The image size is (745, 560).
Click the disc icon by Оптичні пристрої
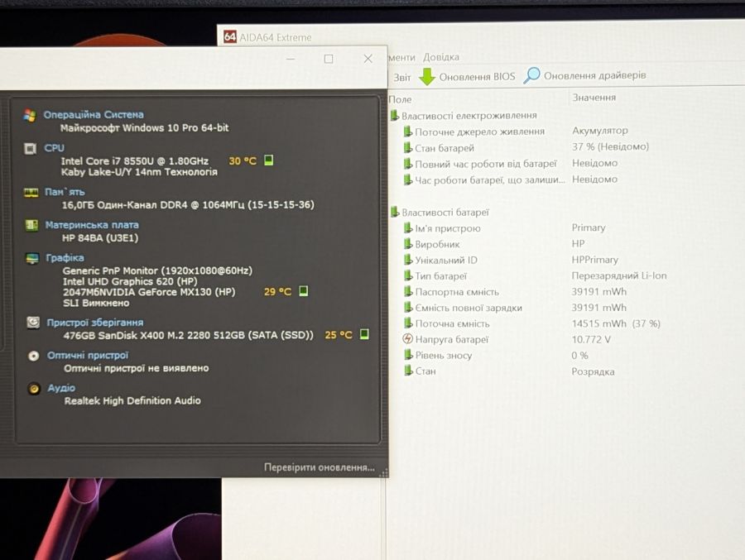(x=33, y=356)
